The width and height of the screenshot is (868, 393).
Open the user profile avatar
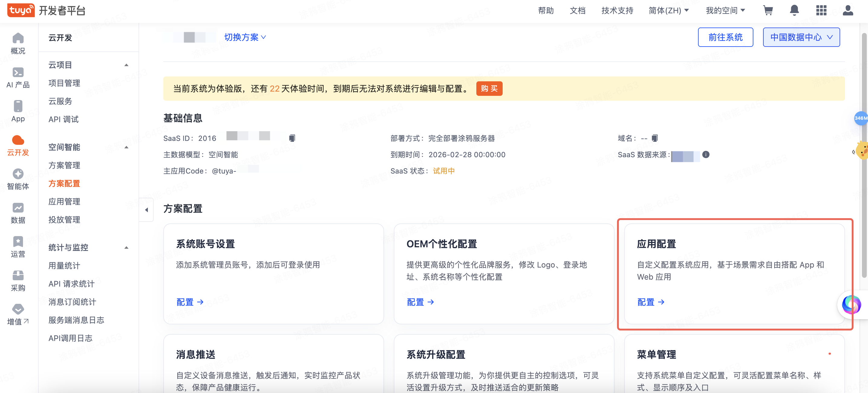(x=848, y=11)
